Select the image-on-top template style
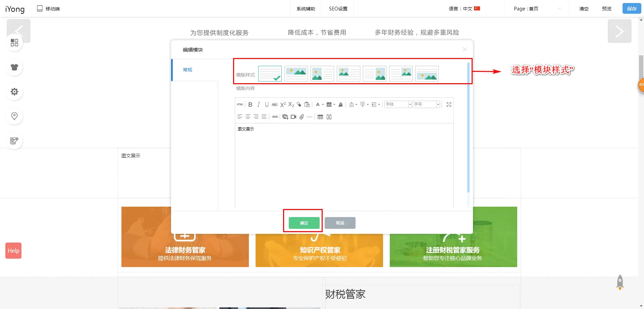 pos(296,73)
